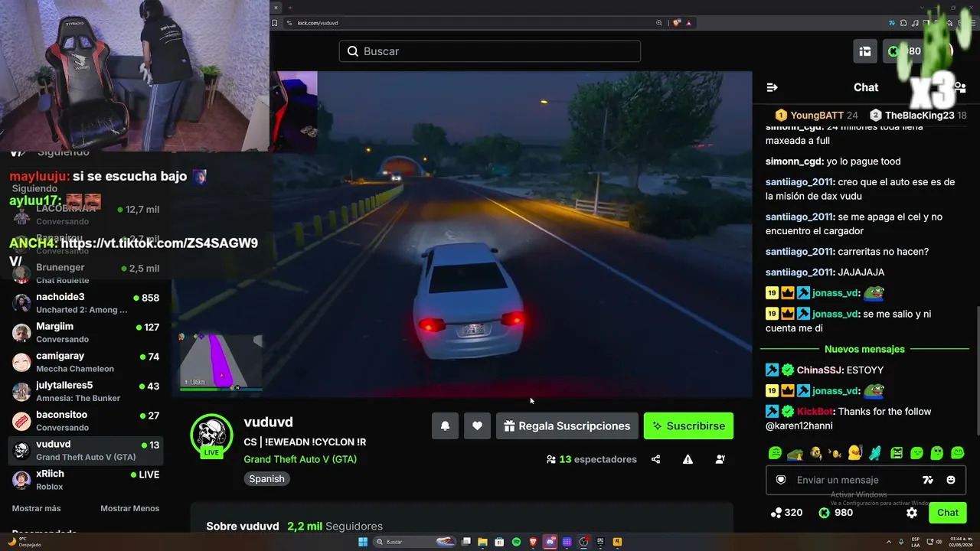Click TheBlacKing23 in the chat leaderboard

click(x=920, y=116)
